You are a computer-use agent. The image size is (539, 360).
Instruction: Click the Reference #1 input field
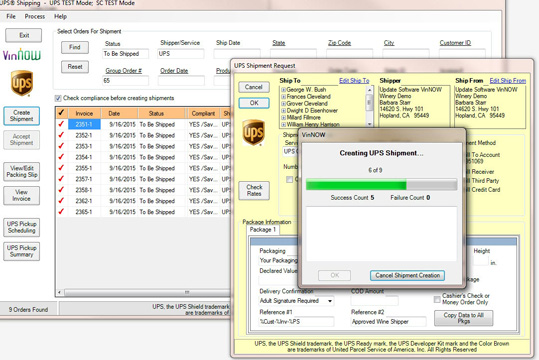(296, 322)
